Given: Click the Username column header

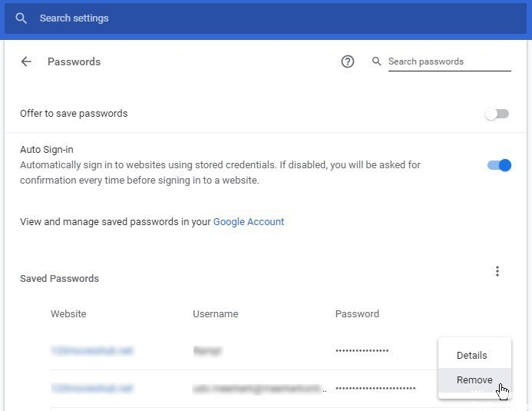Looking at the screenshot, I should coord(216,313).
